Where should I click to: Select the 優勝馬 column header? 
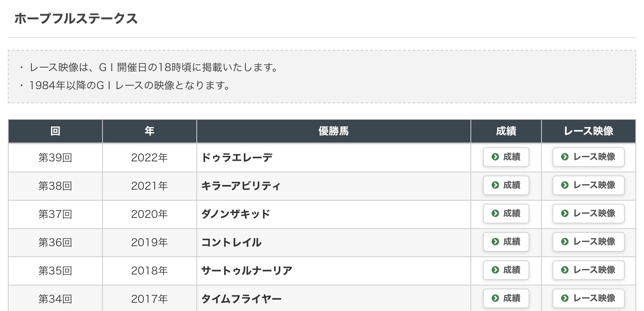(x=333, y=131)
